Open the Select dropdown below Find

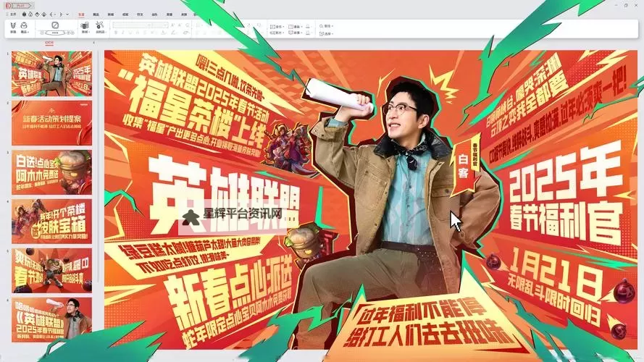tap(327, 33)
